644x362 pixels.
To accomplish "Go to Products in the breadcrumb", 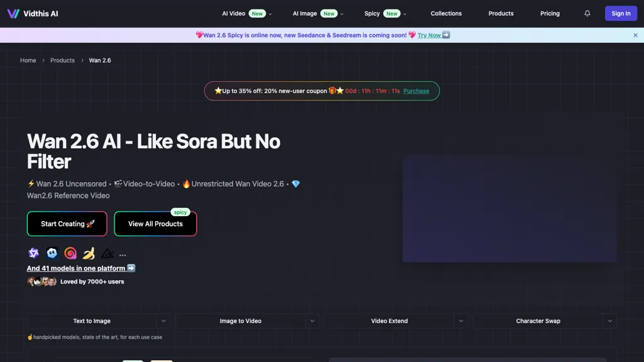I will [x=62, y=60].
